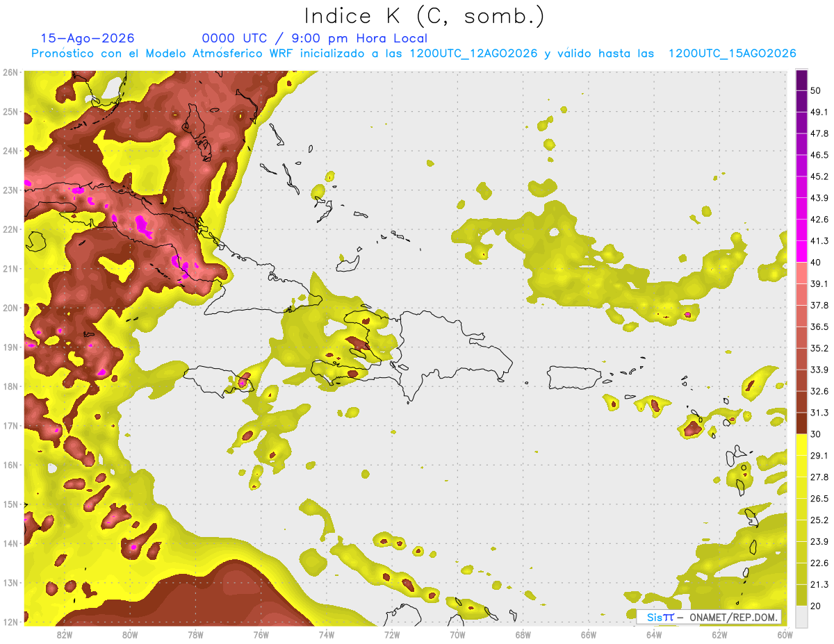Click the longitude axis label '74W'
The height and width of the screenshot is (644, 834).
coord(327,634)
